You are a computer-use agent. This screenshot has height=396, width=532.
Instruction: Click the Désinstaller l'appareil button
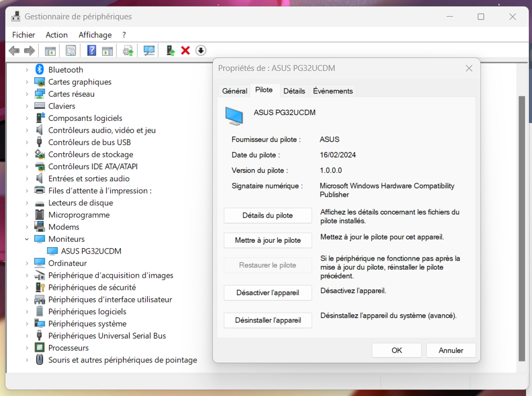tap(268, 320)
